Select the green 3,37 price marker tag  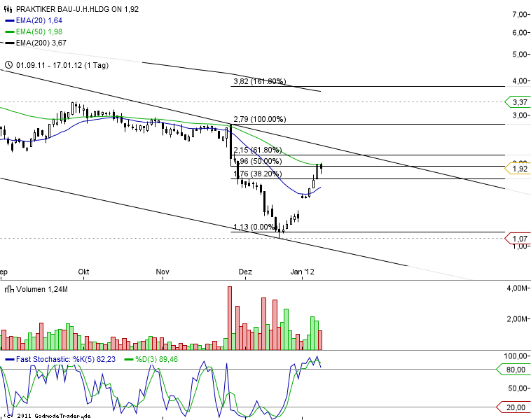pyautogui.click(x=517, y=102)
